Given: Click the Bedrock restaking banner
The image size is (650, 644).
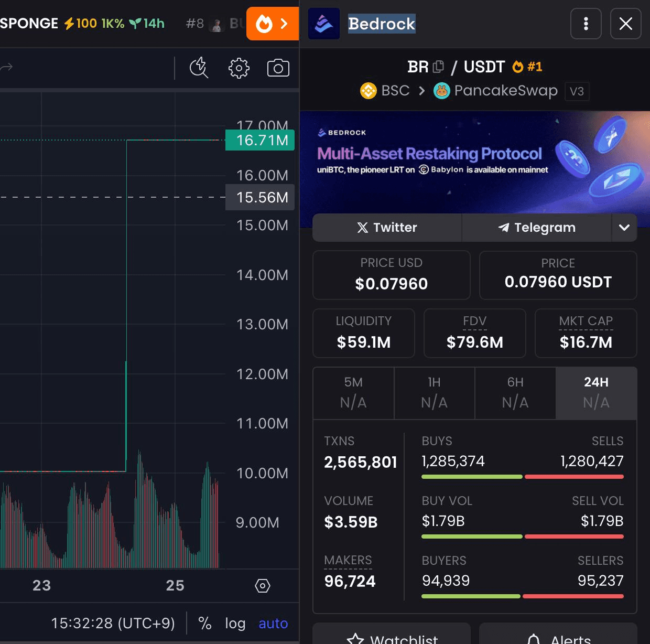Looking at the screenshot, I should pyautogui.click(x=475, y=162).
